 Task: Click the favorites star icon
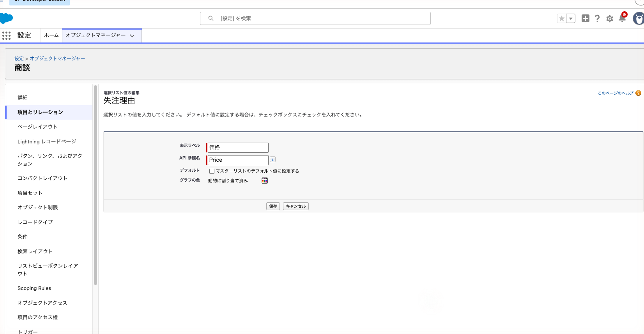click(561, 18)
